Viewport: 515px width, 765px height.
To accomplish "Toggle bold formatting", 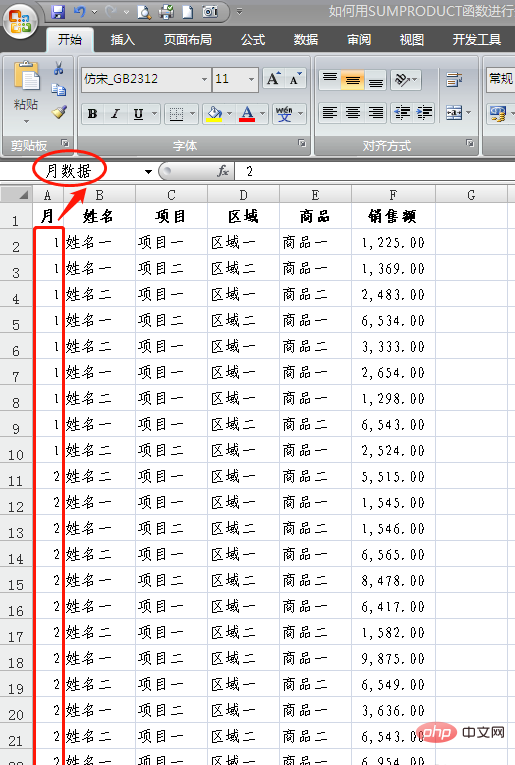I will click(x=92, y=114).
